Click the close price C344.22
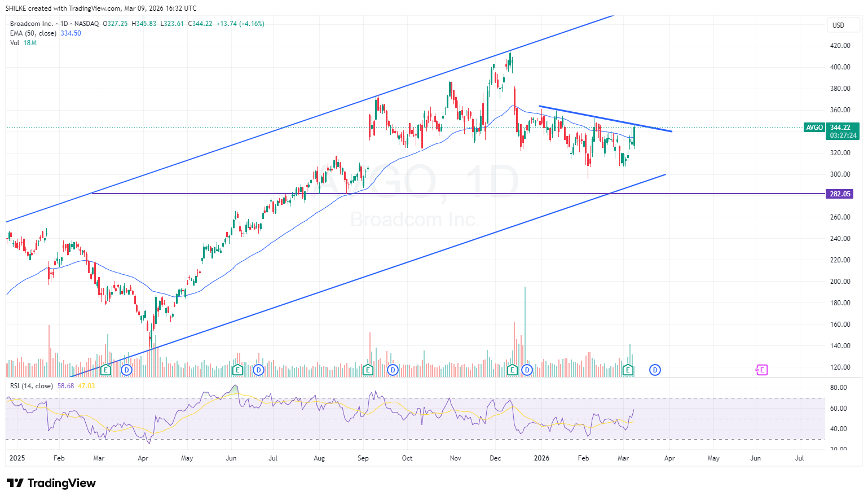Screen dimensions: 868x500 click(x=200, y=24)
